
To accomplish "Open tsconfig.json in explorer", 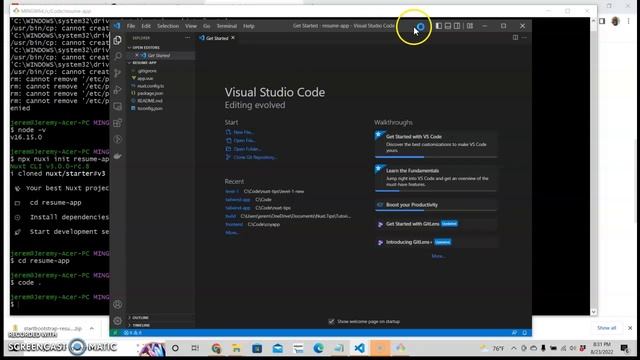I will pyautogui.click(x=150, y=109).
